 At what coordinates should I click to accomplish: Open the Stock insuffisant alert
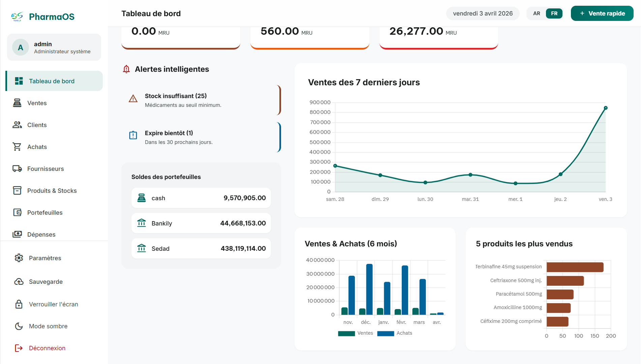(201, 100)
